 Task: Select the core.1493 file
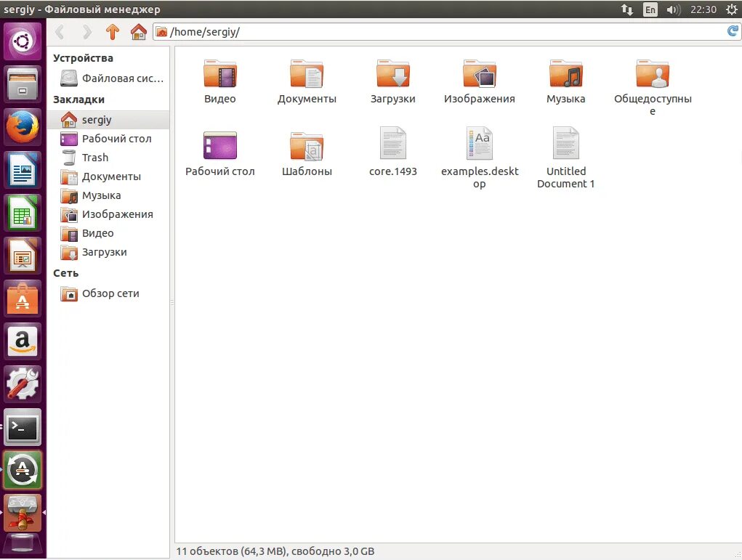click(392, 152)
